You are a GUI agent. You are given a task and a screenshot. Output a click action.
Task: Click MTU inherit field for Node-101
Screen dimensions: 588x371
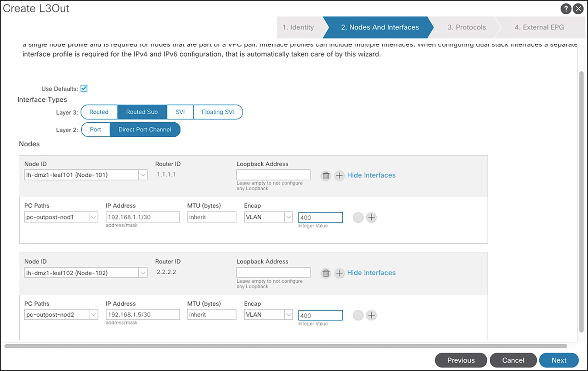click(x=211, y=217)
